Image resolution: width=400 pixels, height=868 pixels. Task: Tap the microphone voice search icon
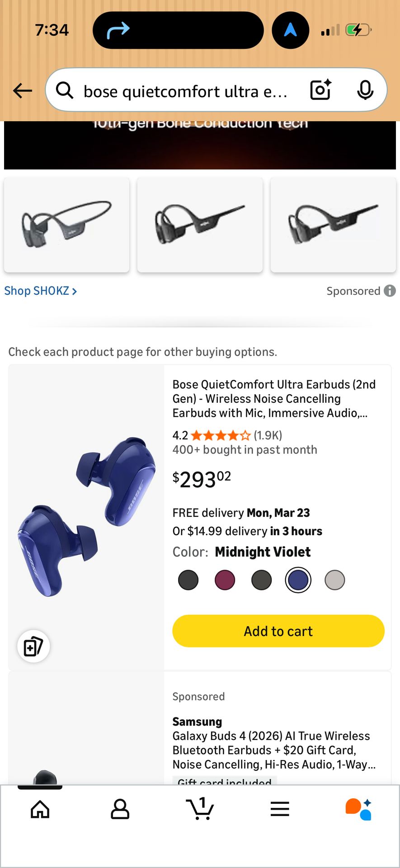(365, 90)
